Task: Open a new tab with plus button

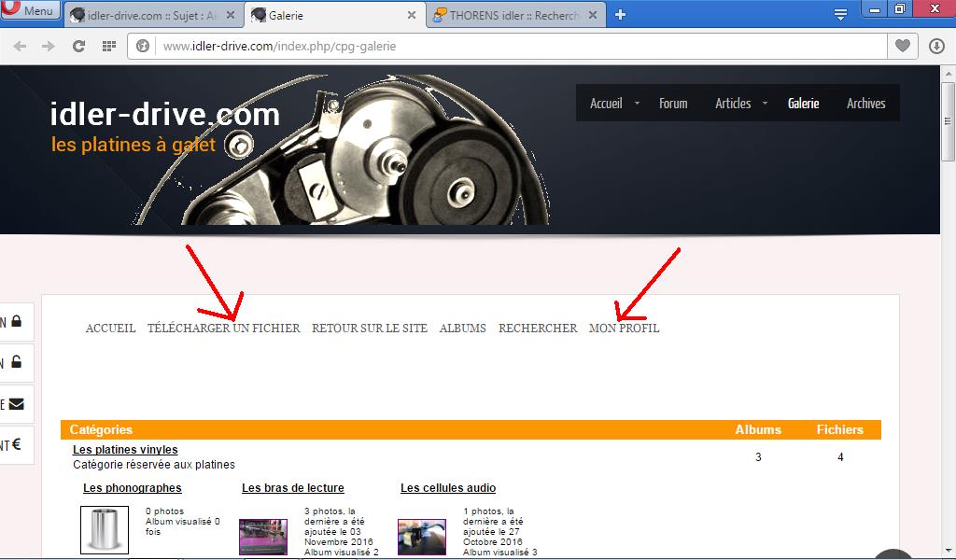Action: point(620,14)
